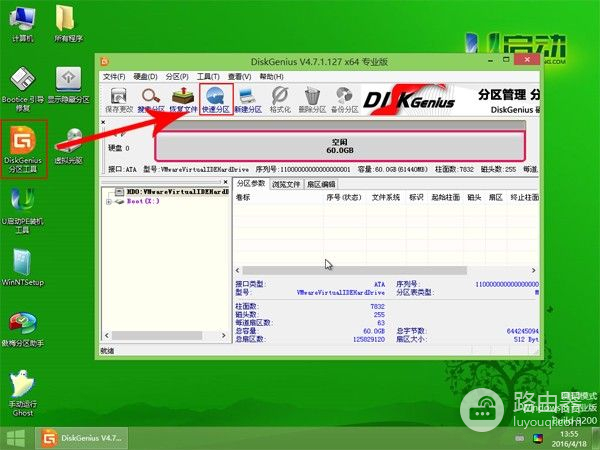The height and width of the screenshot is (450, 600).
Task: Click the 柱面数 value 7832
Action: click(377, 306)
